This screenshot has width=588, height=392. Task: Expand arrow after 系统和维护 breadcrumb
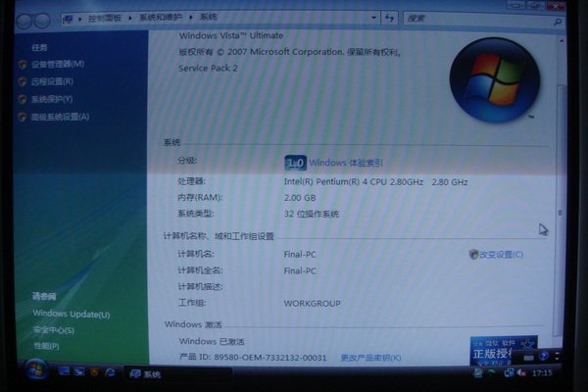[x=191, y=18]
